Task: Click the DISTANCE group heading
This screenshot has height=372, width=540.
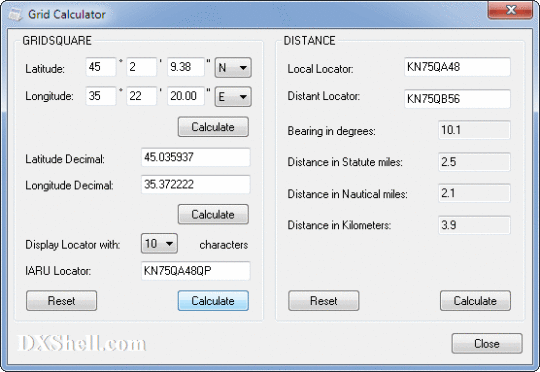Action: [x=309, y=41]
